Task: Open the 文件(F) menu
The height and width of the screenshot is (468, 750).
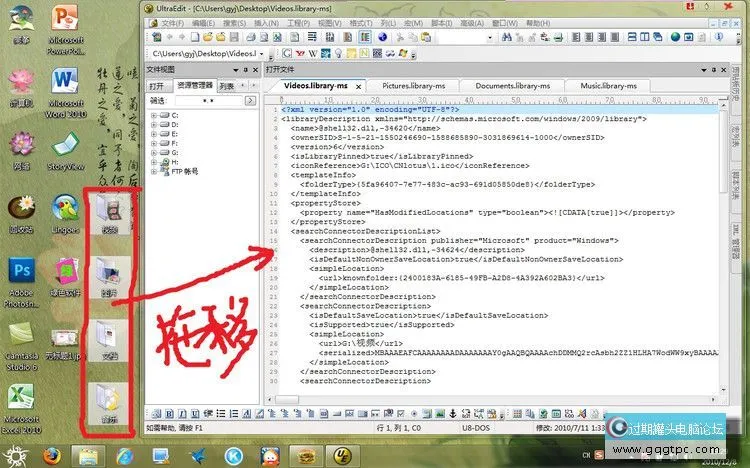Action: point(172,23)
